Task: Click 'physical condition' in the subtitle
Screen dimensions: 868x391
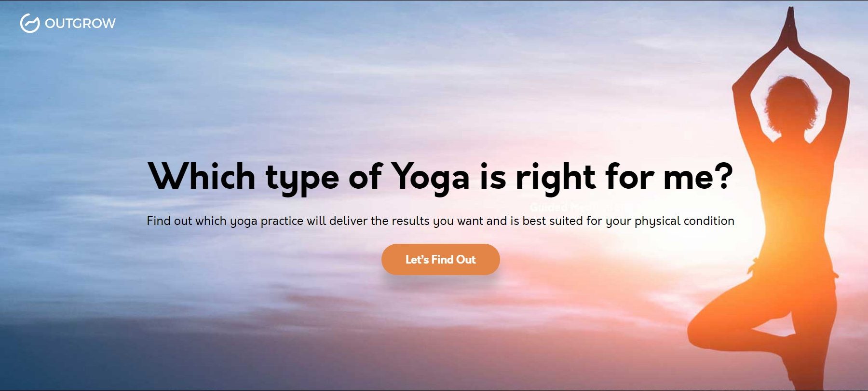Action: coord(684,221)
